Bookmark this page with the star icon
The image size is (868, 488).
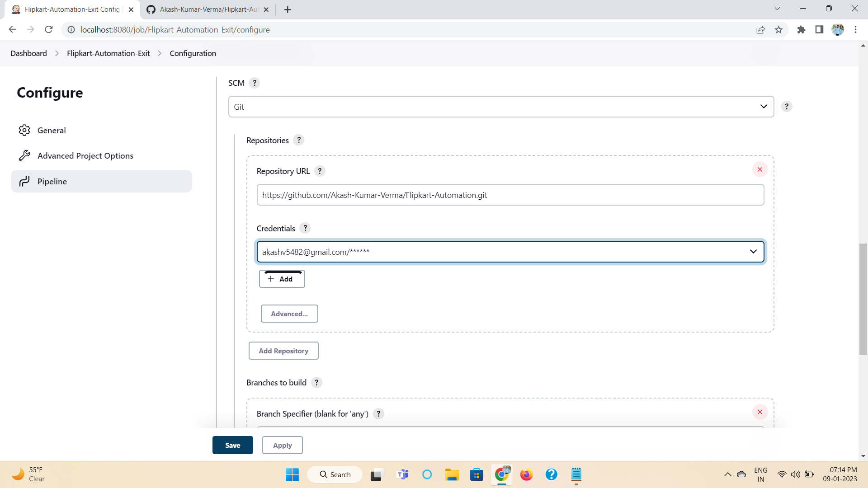tap(779, 29)
